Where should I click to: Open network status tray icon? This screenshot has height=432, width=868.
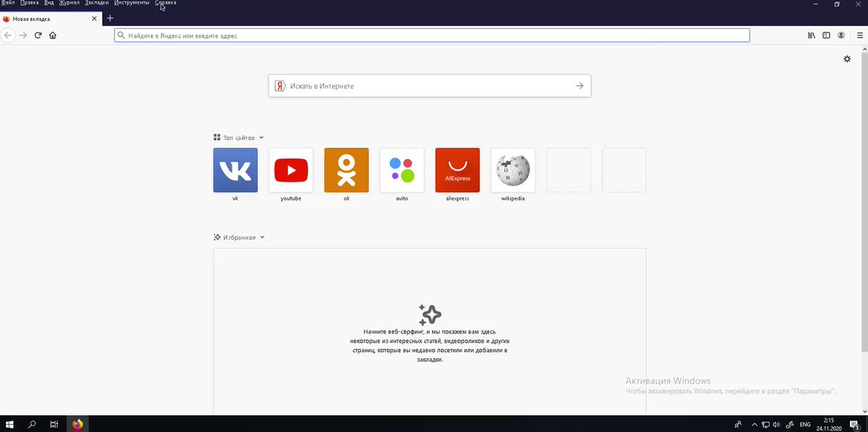tap(765, 424)
